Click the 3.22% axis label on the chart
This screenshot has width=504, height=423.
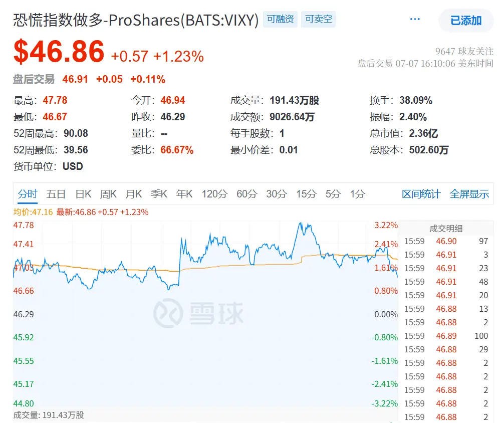(x=386, y=225)
